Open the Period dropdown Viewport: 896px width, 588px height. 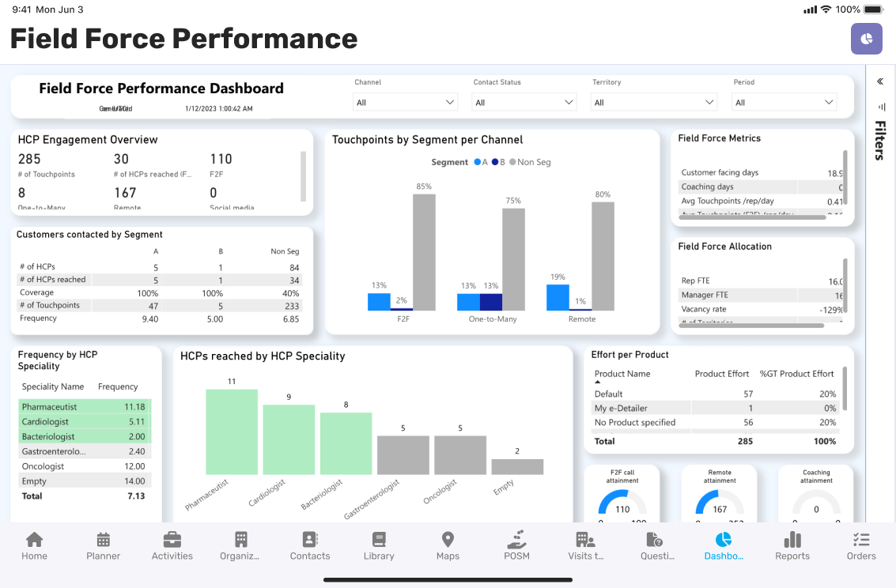[784, 102]
